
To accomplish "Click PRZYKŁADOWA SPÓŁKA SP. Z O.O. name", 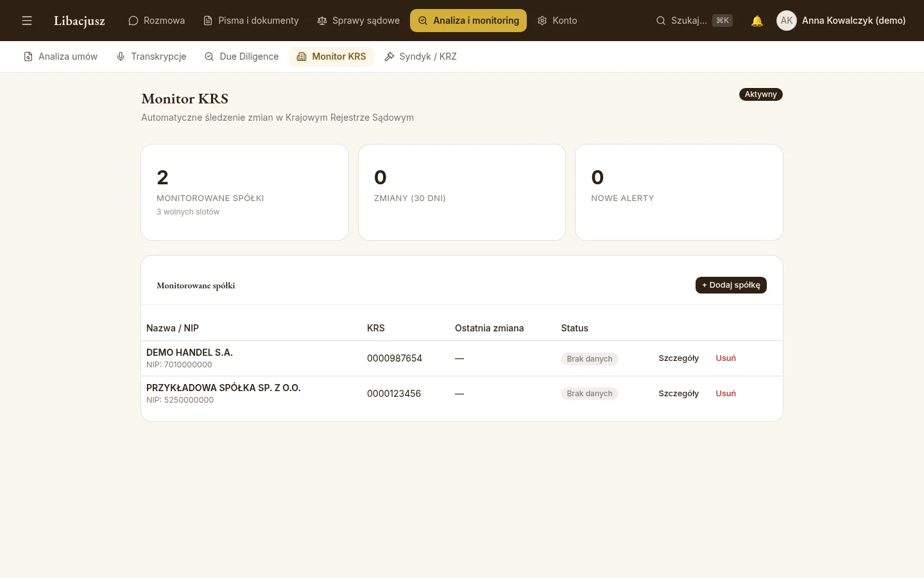I will click(x=223, y=388).
